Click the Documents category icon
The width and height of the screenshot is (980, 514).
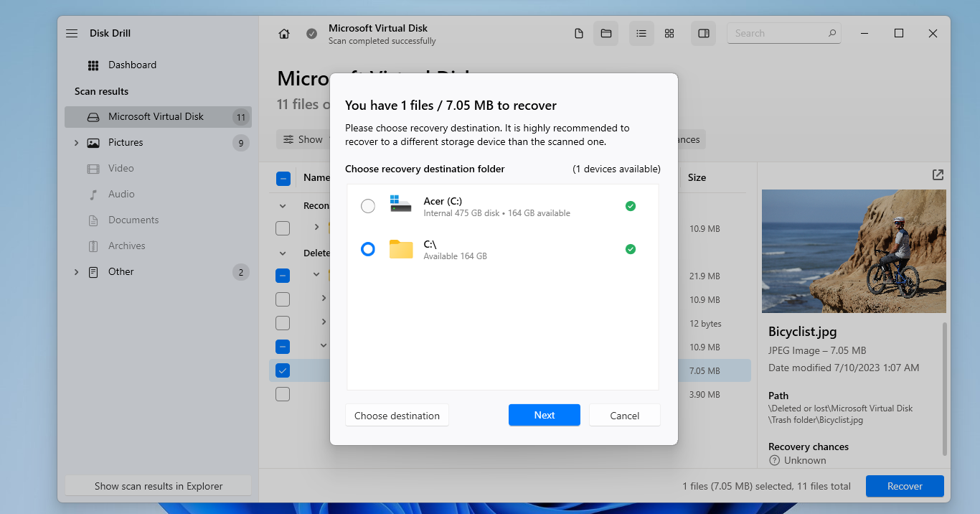click(93, 220)
